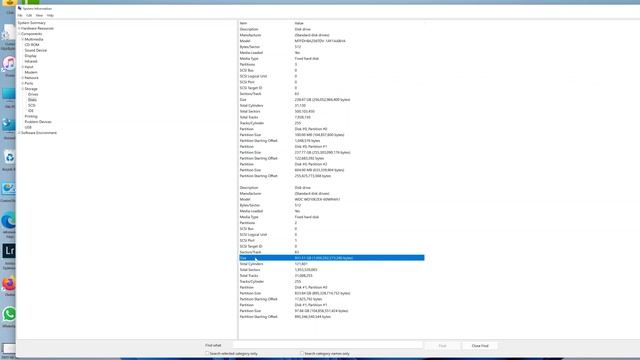Collapse the Storage tree node
This screenshot has height=360, width=640.
23,89
